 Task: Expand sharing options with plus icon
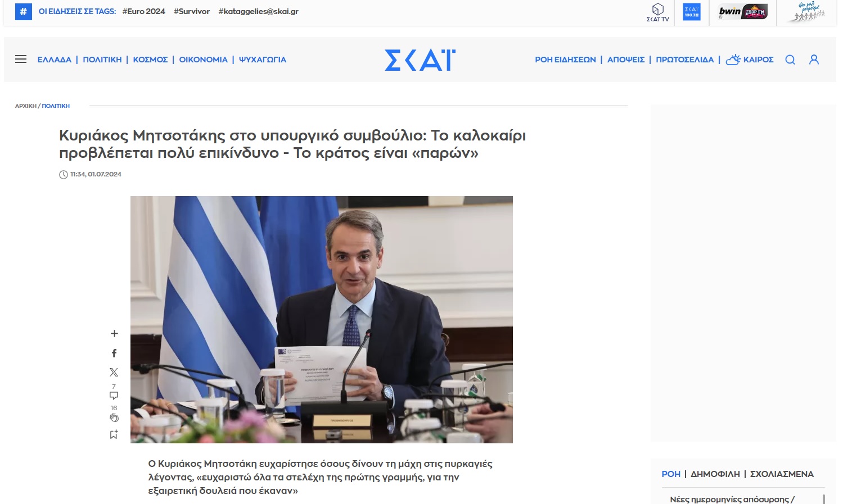click(114, 334)
